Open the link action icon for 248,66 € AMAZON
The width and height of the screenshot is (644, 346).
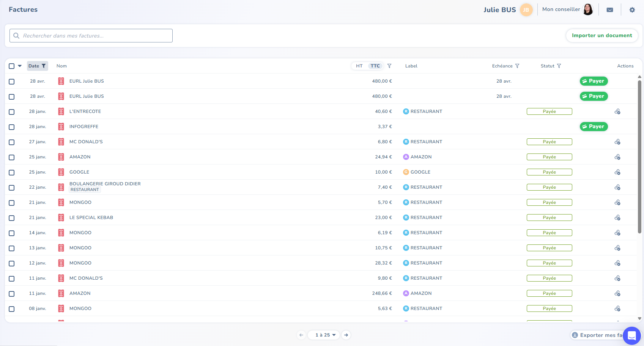click(617, 293)
